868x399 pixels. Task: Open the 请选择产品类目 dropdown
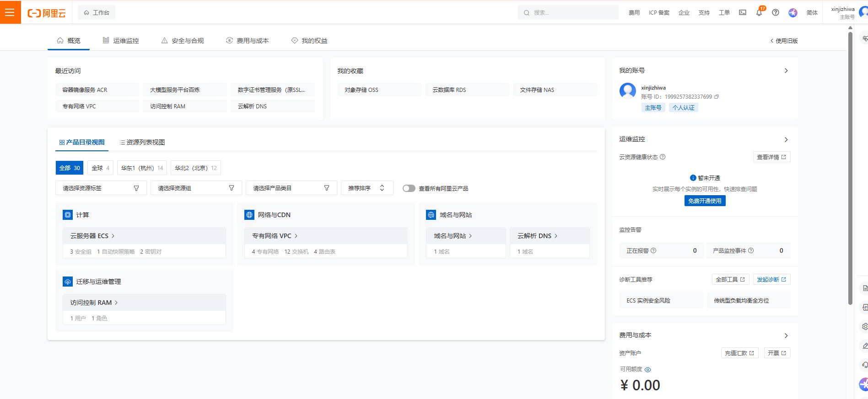click(x=291, y=188)
